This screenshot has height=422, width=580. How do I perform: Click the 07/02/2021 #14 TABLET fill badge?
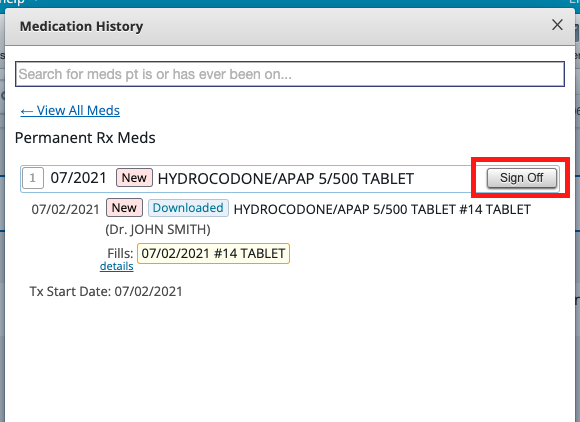tap(213, 253)
